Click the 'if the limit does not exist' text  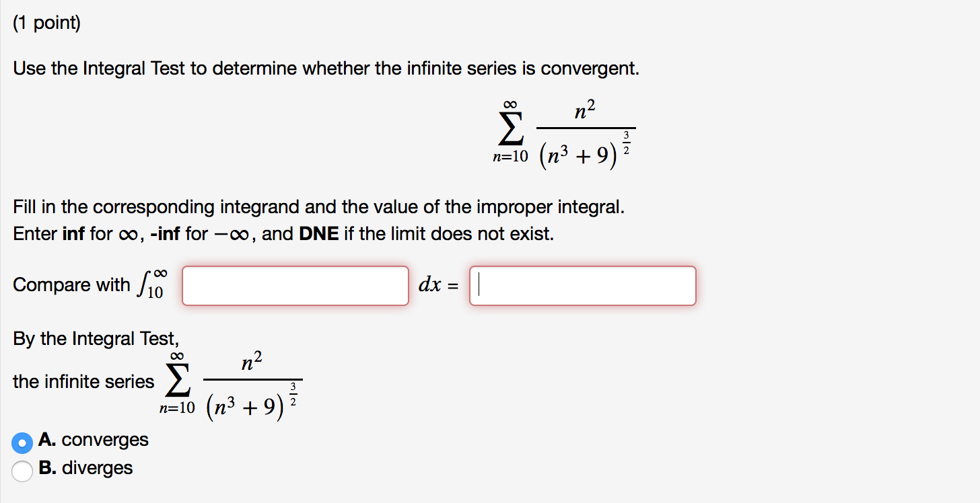(450, 235)
